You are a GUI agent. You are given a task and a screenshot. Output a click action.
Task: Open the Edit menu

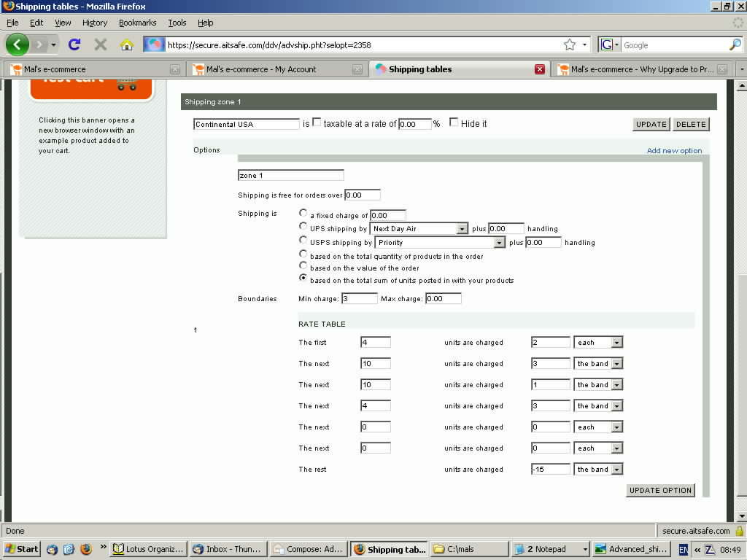pyautogui.click(x=36, y=23)
